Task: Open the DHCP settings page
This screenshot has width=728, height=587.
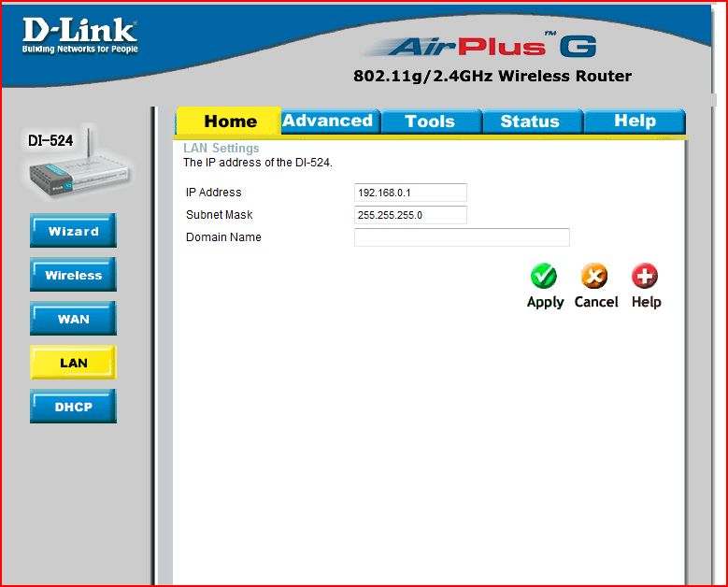Action: point(73,407)
